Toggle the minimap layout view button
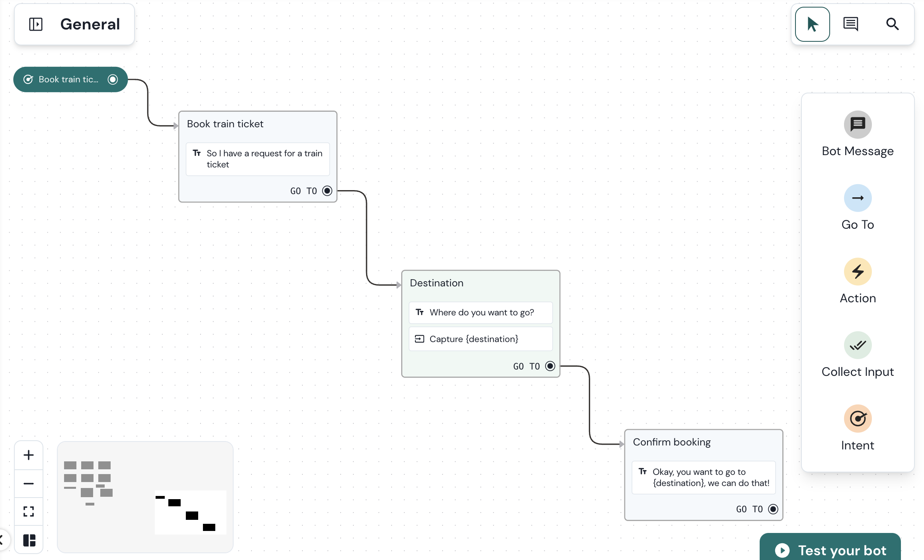This screenshot has height=560, width=924. pos(29,540)
